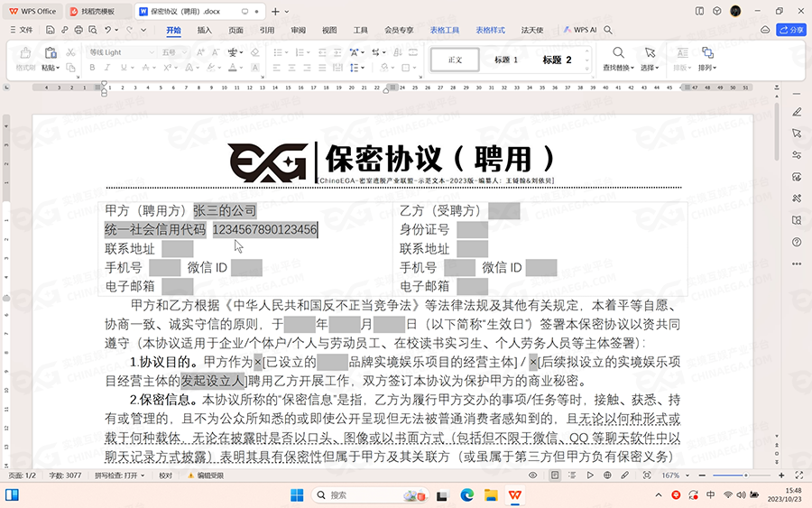
Task: Click the Undo arrow icon
Action: (x=109, y=30)
